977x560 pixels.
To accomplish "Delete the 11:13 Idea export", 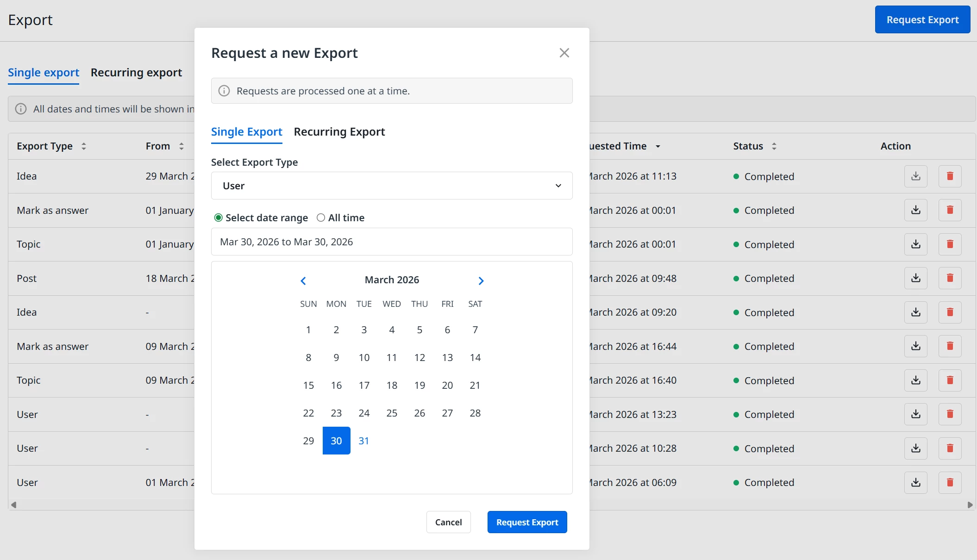I will [x=950, y=176].
